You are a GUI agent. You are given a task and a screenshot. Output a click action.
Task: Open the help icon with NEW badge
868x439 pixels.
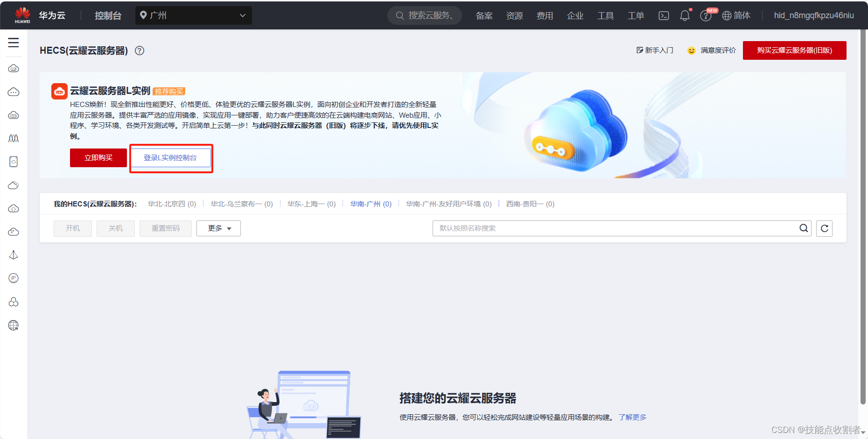706,15
